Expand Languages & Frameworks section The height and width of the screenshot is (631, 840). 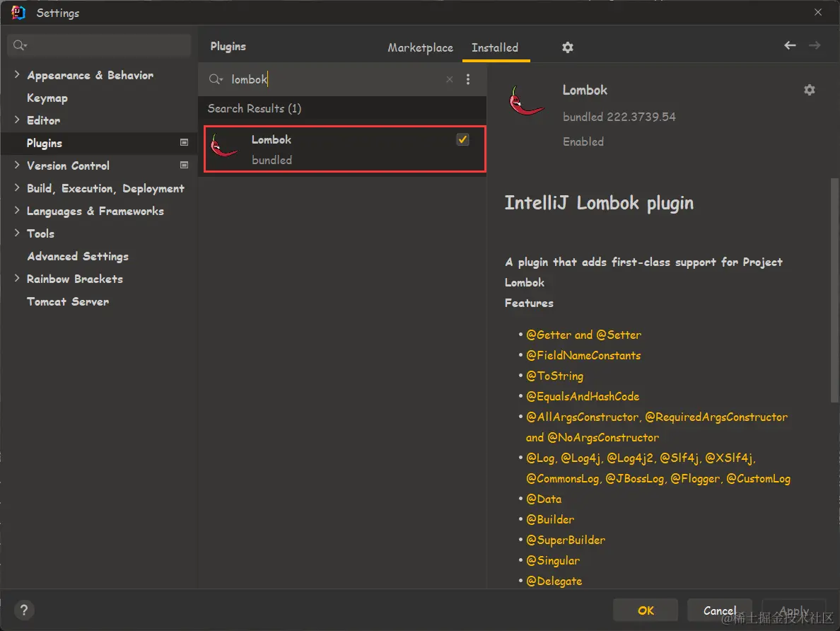(x=16, y=210)
